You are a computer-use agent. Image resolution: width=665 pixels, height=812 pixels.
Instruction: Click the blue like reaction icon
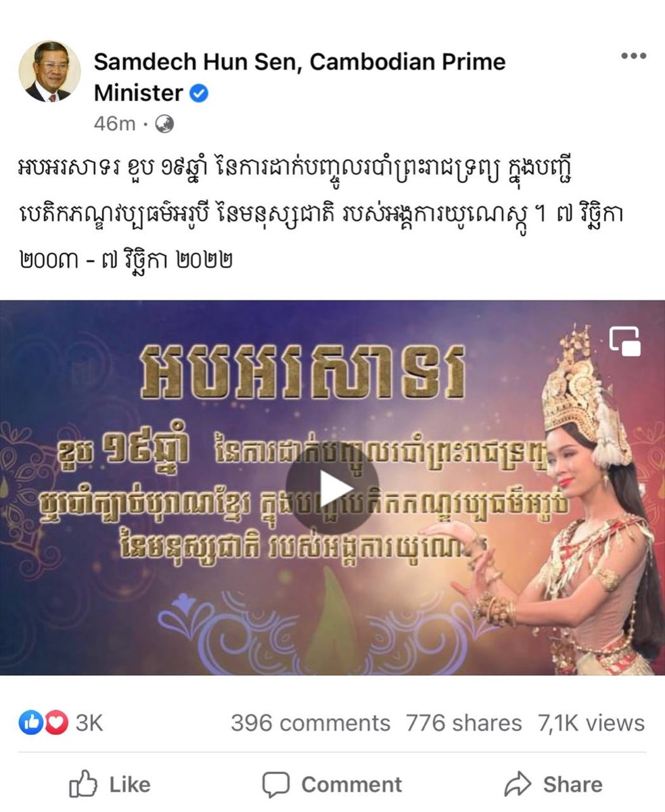click(30, 723)
